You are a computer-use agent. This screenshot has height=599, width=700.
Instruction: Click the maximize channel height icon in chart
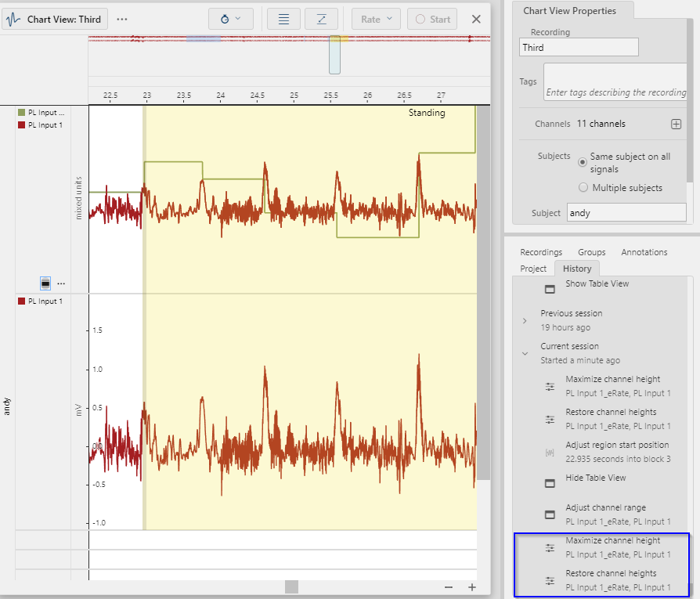45,283
